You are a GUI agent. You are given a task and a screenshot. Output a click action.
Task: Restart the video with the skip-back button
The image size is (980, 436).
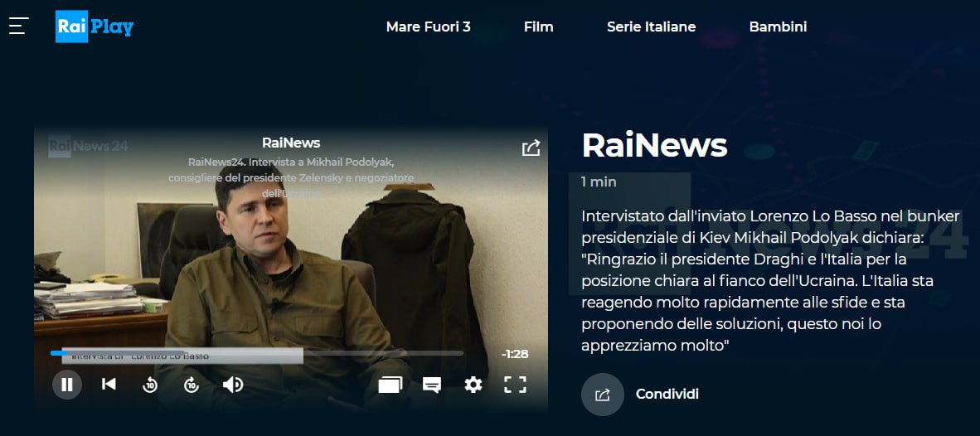109,384
